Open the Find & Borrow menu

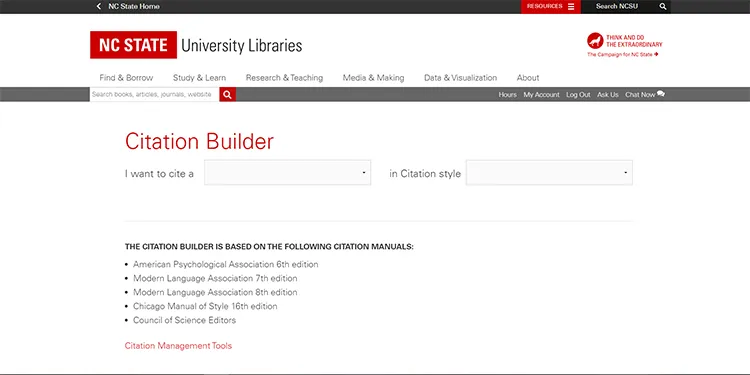(126, 77)
